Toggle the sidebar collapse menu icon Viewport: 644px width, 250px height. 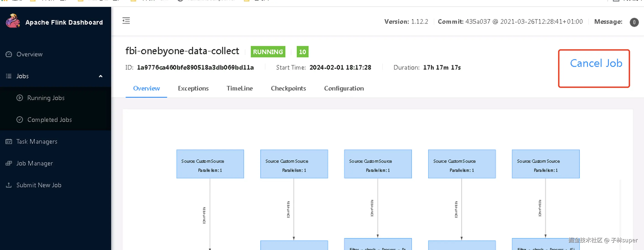tap(126, 21)
